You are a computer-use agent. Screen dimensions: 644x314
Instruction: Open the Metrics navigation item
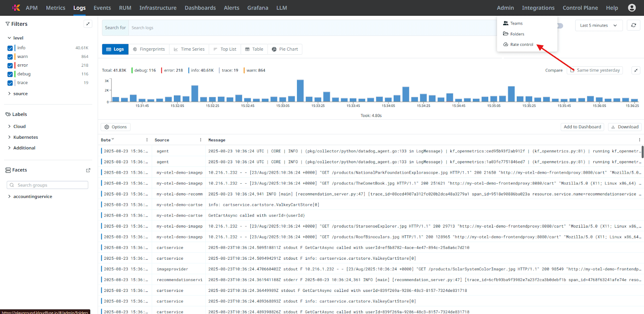[56, 8]
